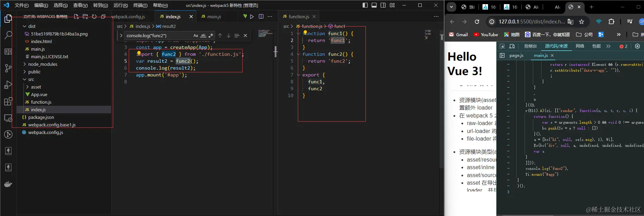Click the Chrome address bar
This screenshot has width=644, height=216.
pos(531,22)
